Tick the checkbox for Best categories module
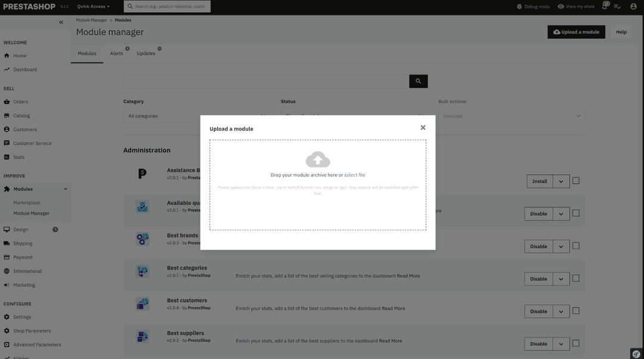Viewport: 644px width, 359px height. [576, 278]
